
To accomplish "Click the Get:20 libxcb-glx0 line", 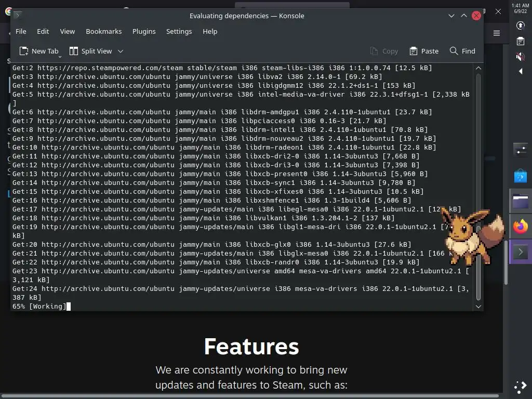I will point(212,245).
